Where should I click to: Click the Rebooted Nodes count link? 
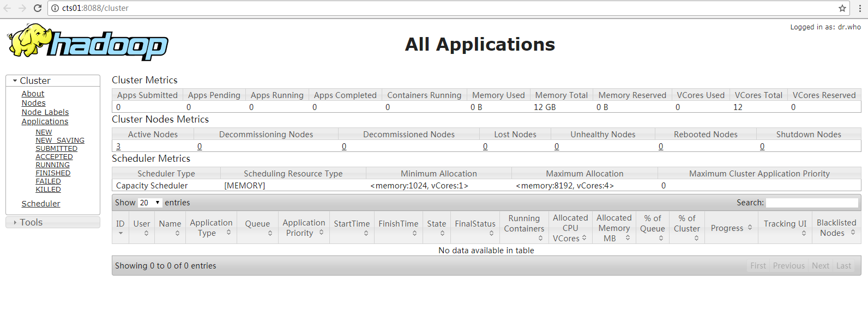coord(661,147)
